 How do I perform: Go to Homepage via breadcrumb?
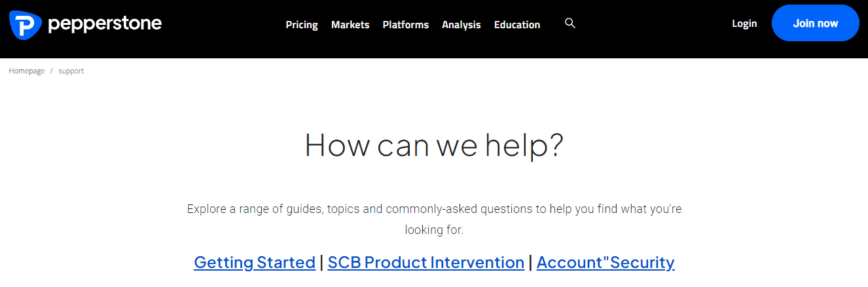[27, 71]
